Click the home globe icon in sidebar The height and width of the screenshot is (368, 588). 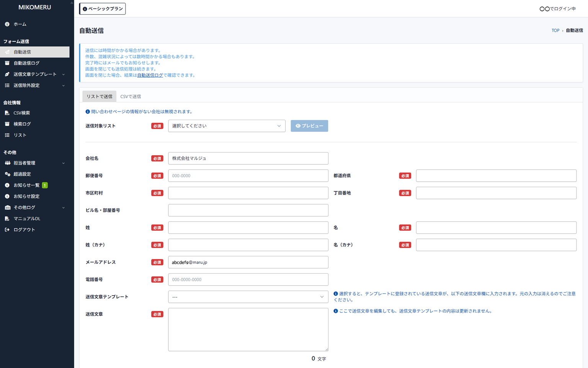(x=7, y=24)
